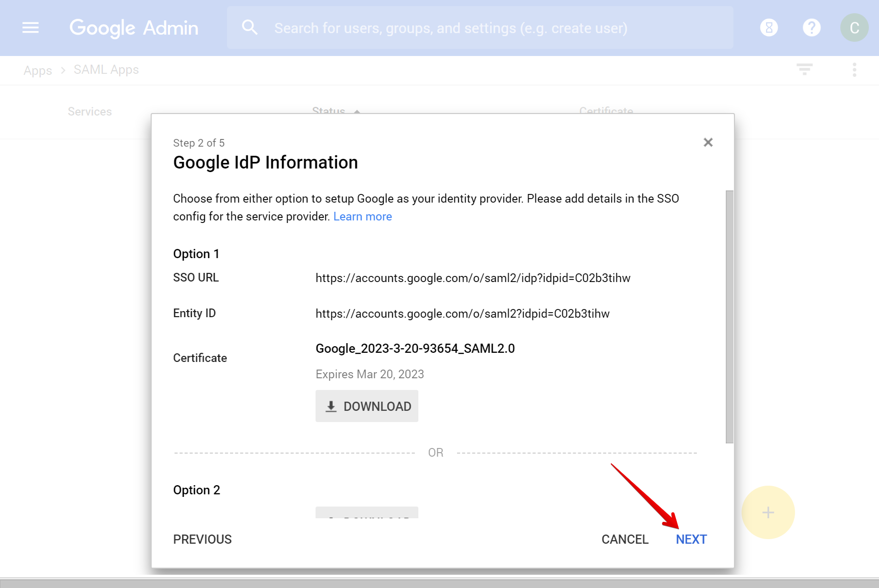879x588 pixels.
Task: Click the Google Admin logo
Action: click(x=134, y=28)
